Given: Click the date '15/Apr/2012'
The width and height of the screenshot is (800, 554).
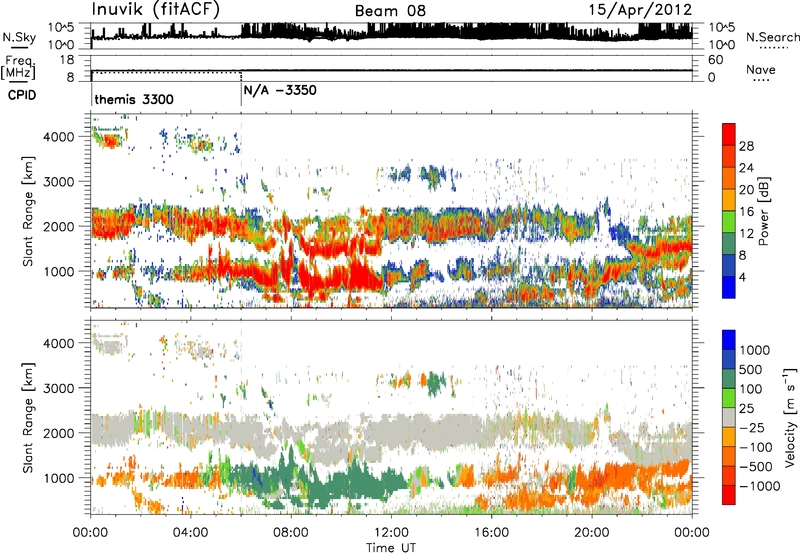Looking at the screenshot, I should [x=641, y=10].
